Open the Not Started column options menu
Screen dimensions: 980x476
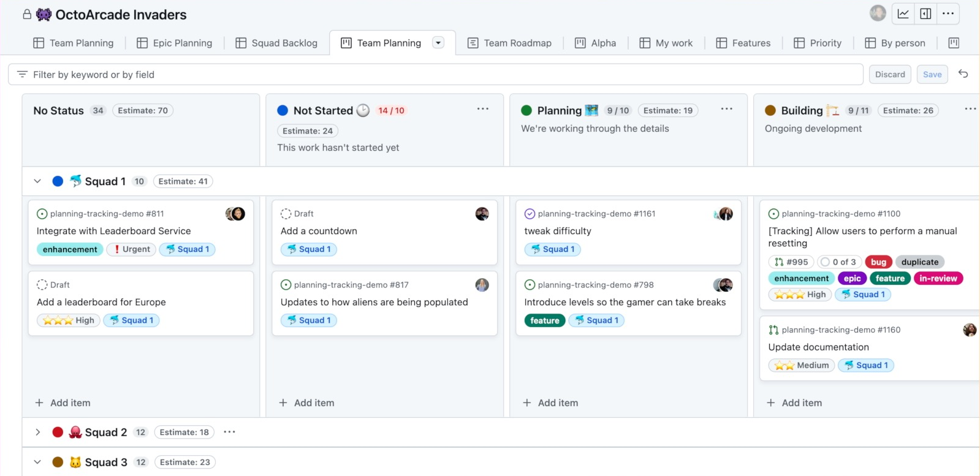click(x=483, y=109)
